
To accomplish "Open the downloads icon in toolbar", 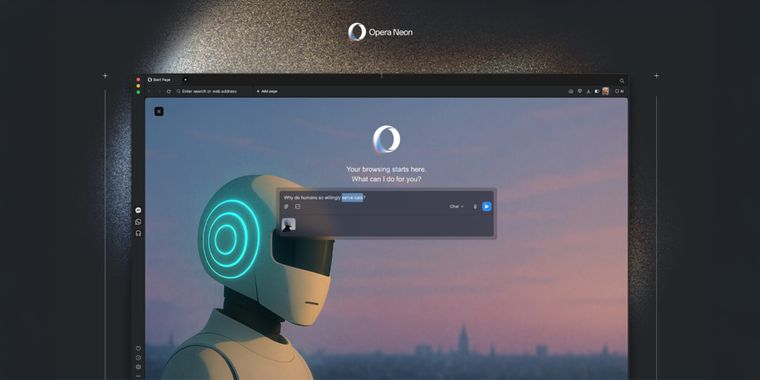I will (588, 91).
